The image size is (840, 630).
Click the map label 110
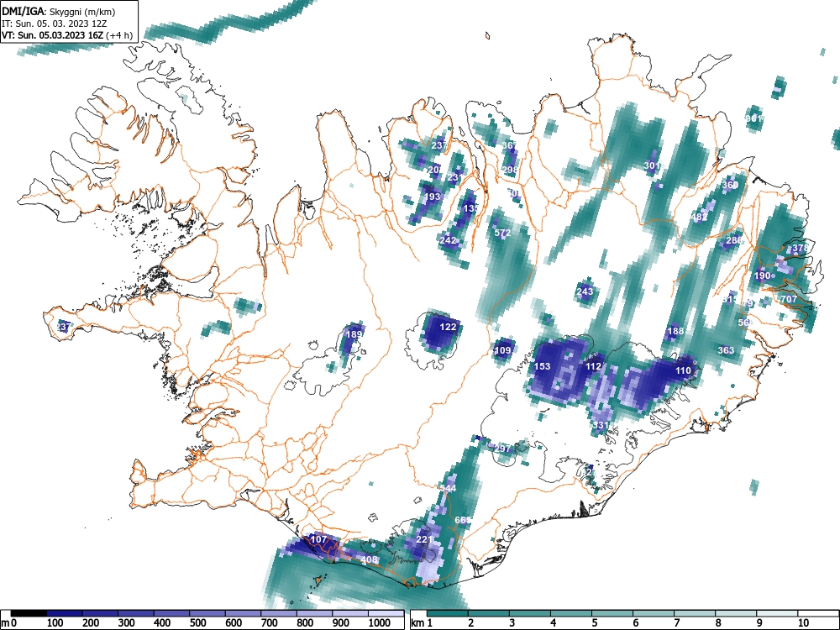pyautogui.click(x=683, y=370)
